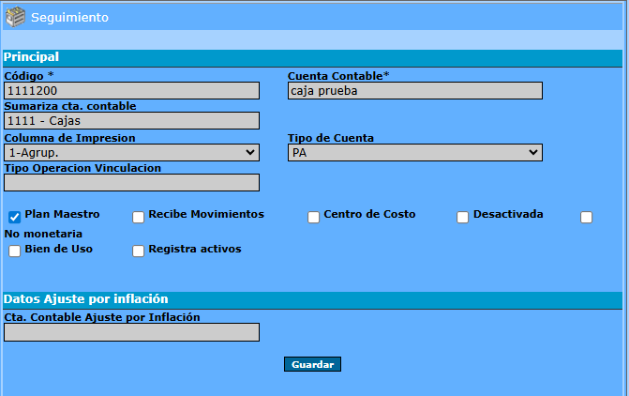Focus the Código input field
The height and width of the screenshot is (396, 629).
pyautogui.click(x=132, y=91)
